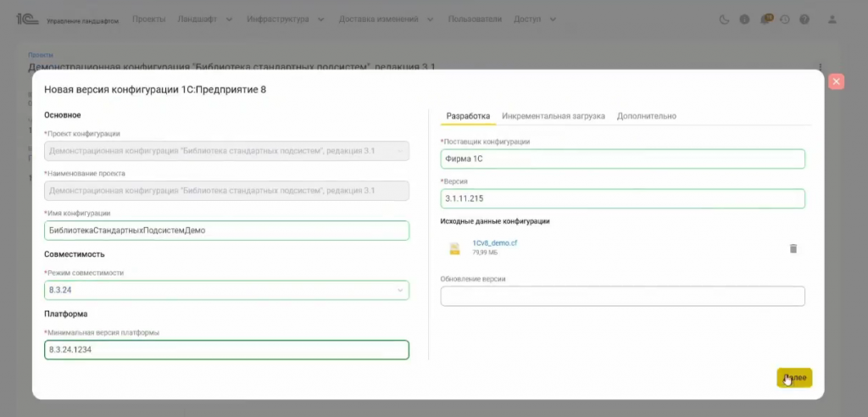Close the new configuration version dialog

pos(836,81)
